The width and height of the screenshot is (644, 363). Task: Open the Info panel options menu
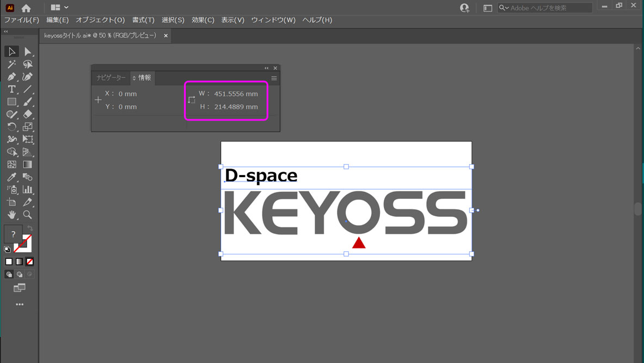[274, 78]
